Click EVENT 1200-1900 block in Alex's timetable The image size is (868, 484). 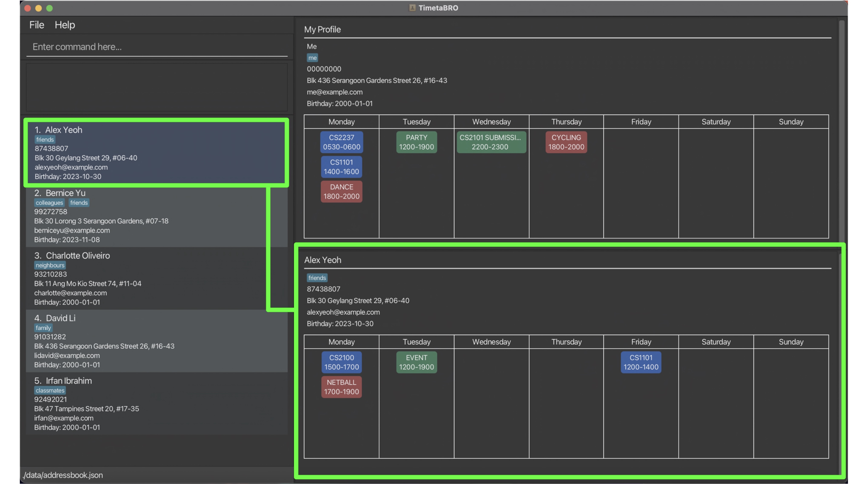pyautogui.click(x=416, y=362)
